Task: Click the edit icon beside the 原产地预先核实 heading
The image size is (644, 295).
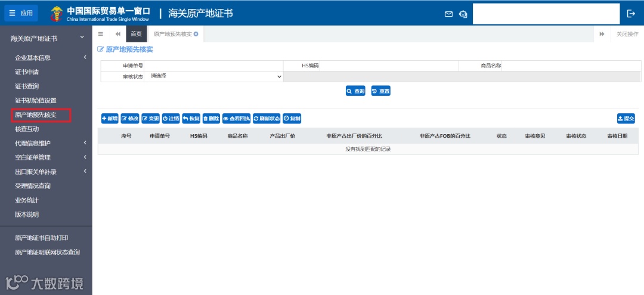Action: (x=100, y=49)
